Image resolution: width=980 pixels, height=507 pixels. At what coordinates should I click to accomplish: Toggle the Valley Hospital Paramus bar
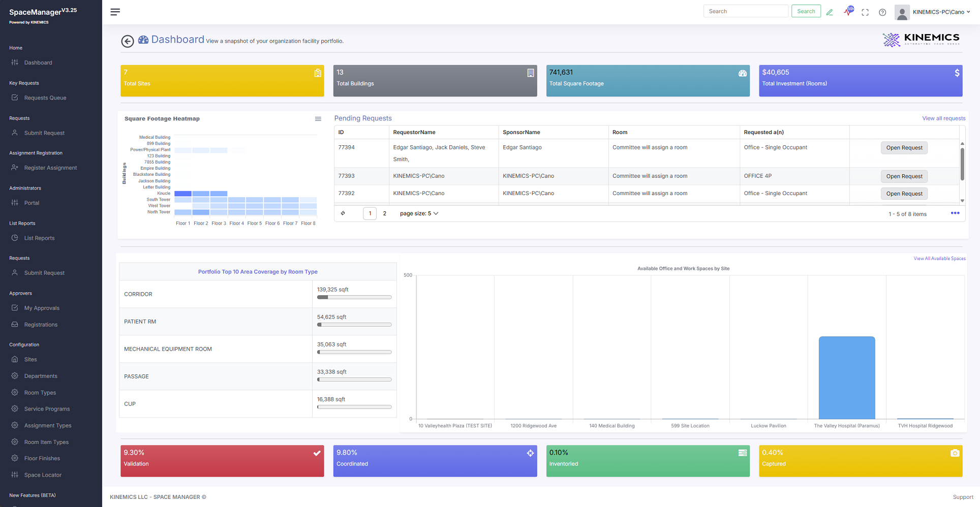pyautogui.click(x=847, y=377)
